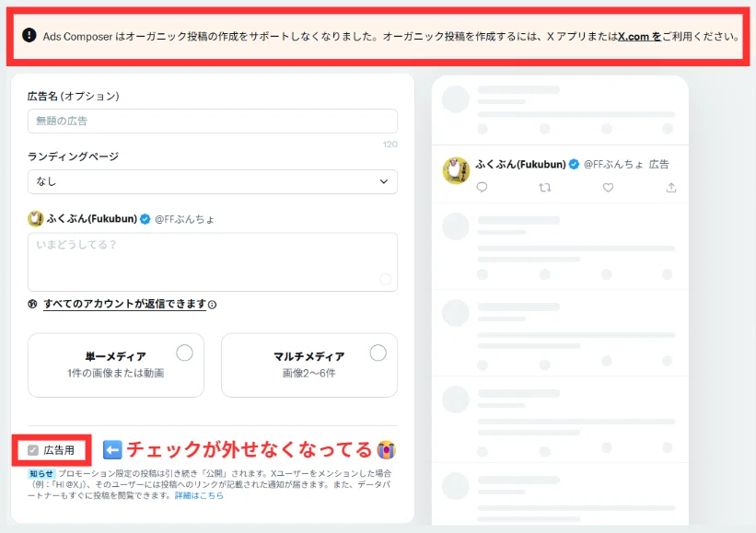Open the X.com link in the banner
This screenshot has width=756, height=533.
(x=639, y=37)
